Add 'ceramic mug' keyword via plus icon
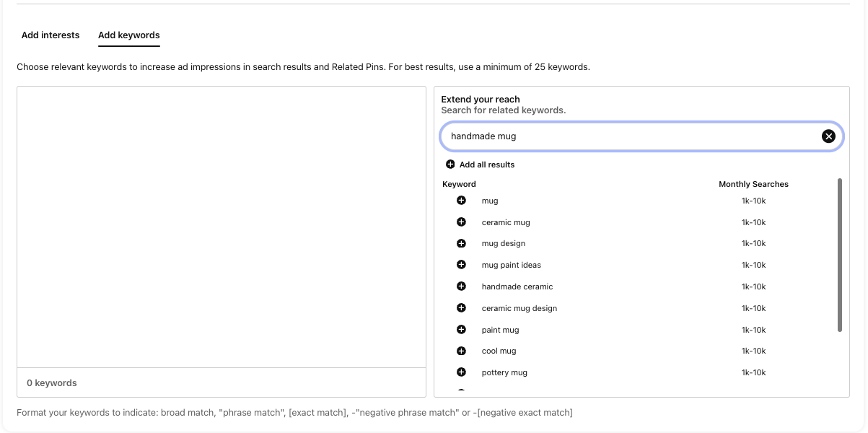This screenshot has width=868, height=433. tap(462, 222)
